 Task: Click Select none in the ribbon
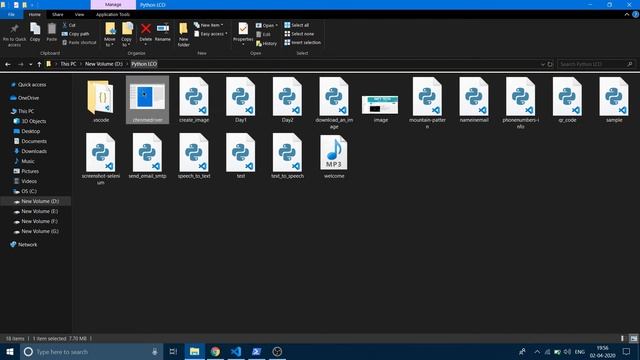(299, 34)
